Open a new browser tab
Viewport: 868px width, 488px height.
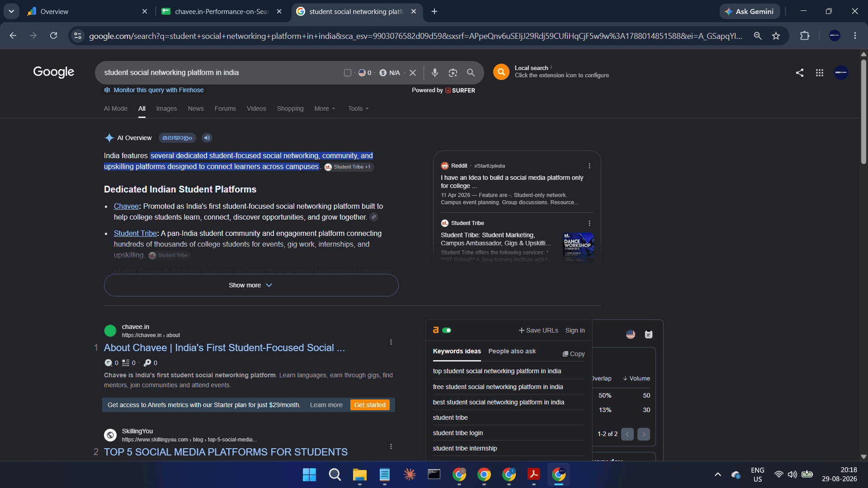[434, 11]
